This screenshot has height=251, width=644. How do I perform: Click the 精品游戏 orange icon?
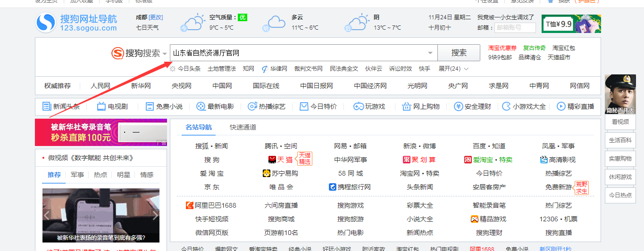pos(475,219)
